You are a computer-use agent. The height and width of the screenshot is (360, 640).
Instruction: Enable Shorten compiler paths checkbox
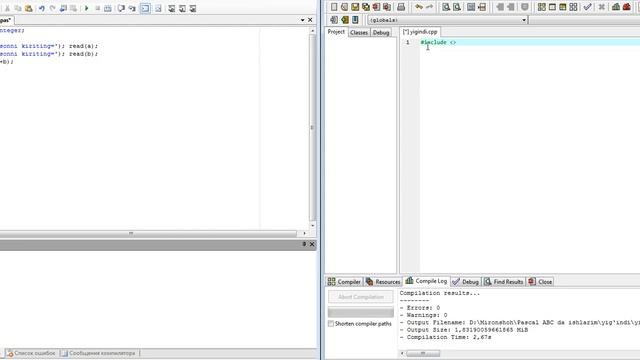point(331,324)
